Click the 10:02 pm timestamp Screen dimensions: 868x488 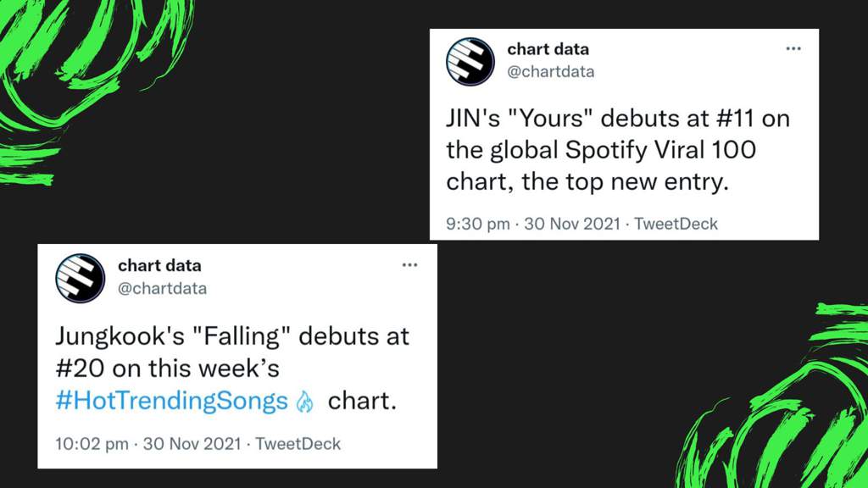click(92, 444)
